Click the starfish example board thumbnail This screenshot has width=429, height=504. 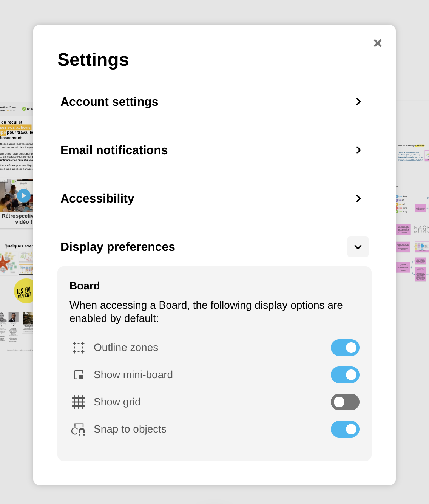pyautogui.click(x=8, y=263)
